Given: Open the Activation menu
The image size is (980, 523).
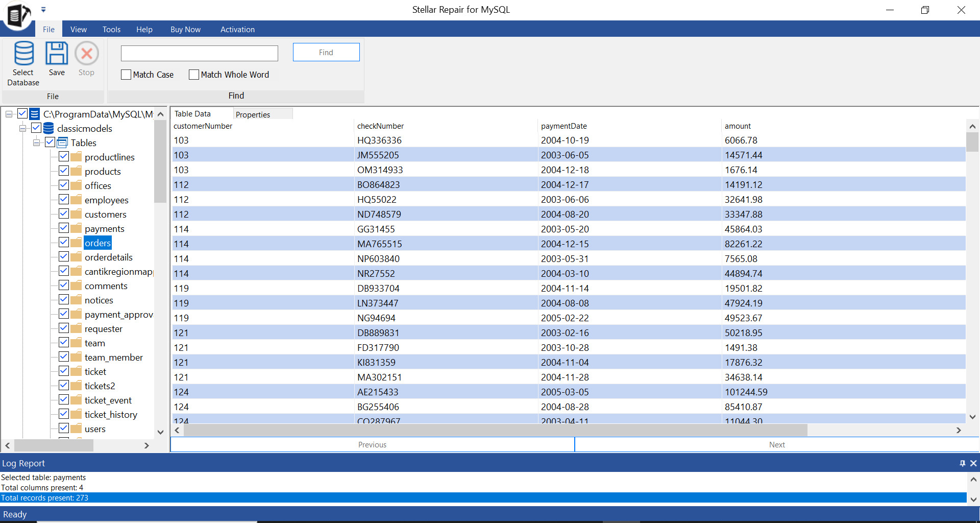Looking at the screenshot, I should coord(237,29).
